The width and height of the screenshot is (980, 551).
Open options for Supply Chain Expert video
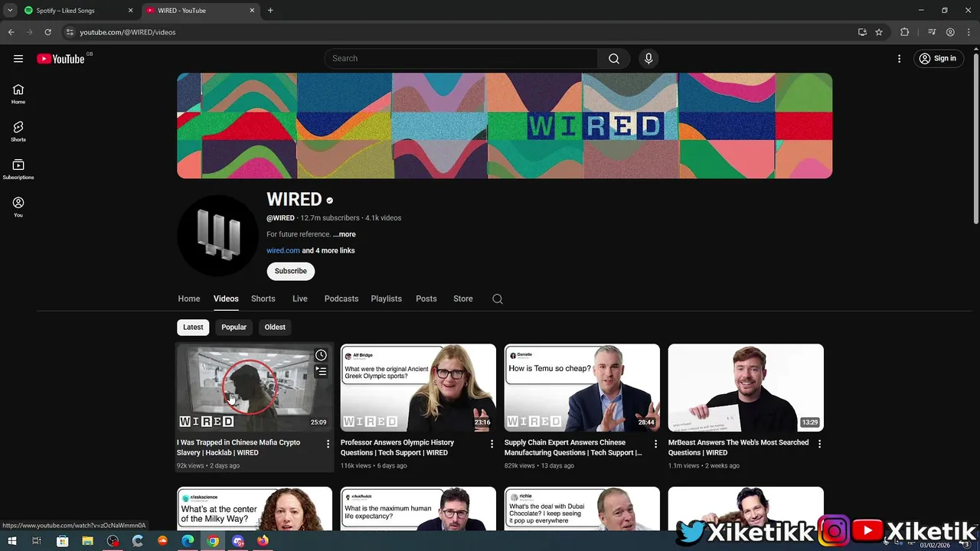pos(655,444)
